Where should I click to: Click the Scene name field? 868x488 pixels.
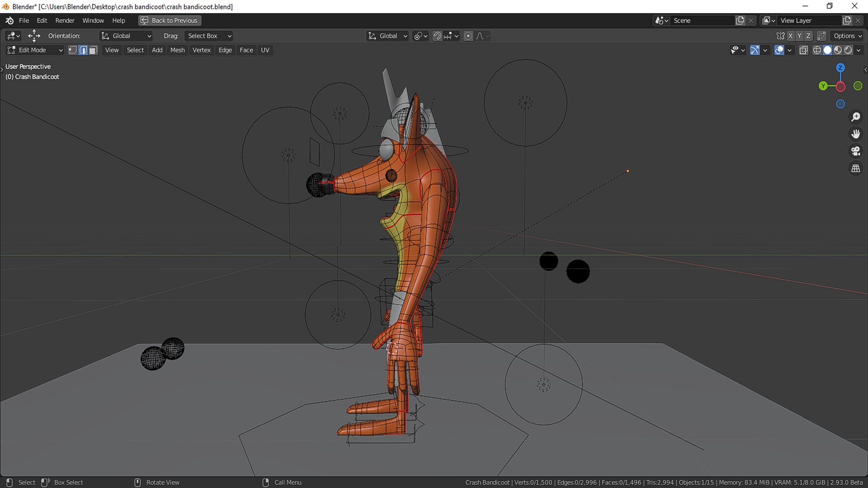[x=703, y=20]
